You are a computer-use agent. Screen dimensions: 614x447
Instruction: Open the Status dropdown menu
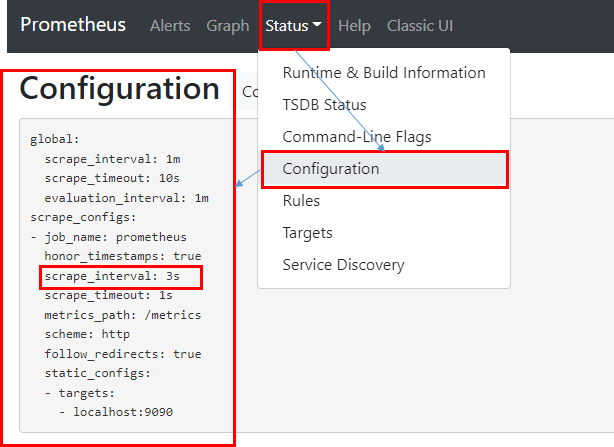[x=294, y=26]
